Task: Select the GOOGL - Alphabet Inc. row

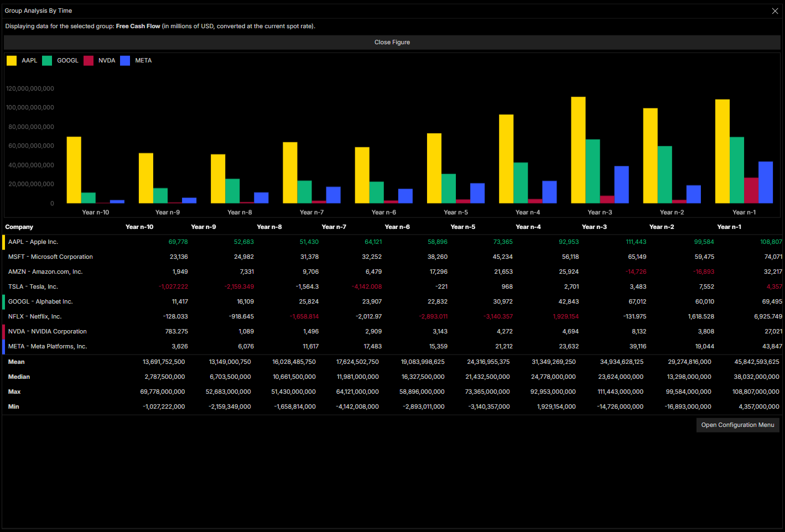Action: pos(392,301)
